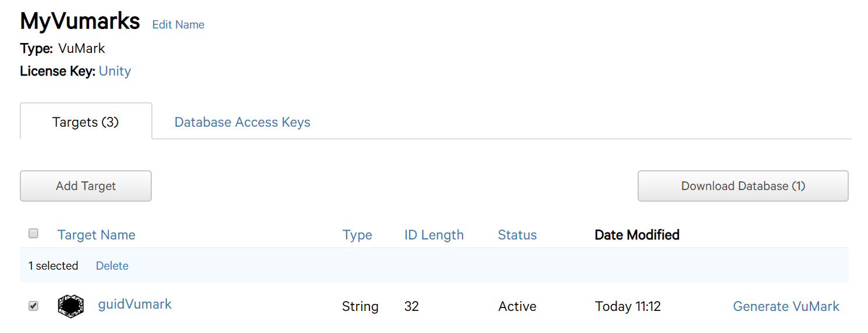Image resolution: width=868 pixels, height=333 pixels.
Task: Open the Unity license key link
Action: point(115,71)
